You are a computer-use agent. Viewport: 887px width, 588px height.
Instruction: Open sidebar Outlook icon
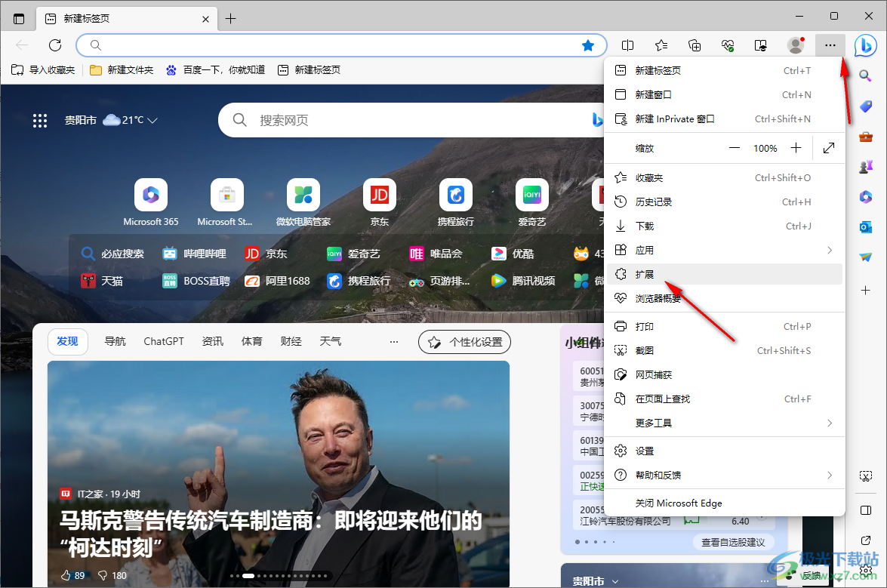tap(866, 226)
